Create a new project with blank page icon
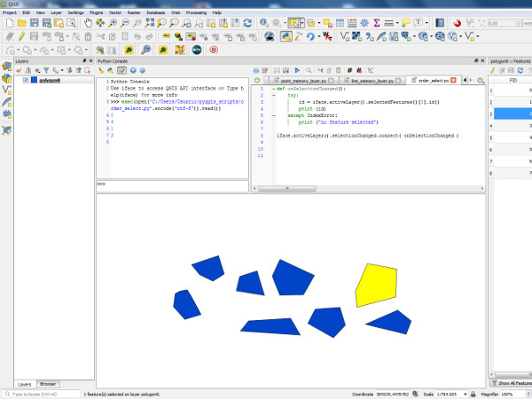Viewport: 532px width, 399px height. click(10, 23)
